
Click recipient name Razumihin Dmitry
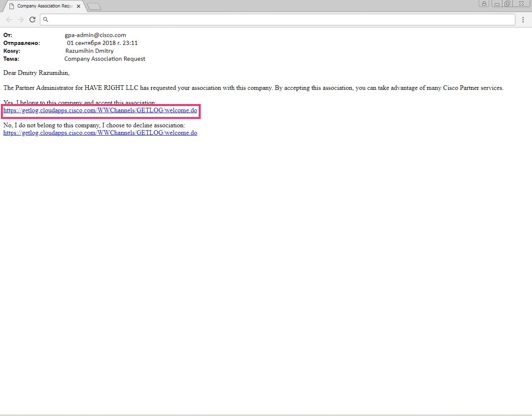[89, 51]
